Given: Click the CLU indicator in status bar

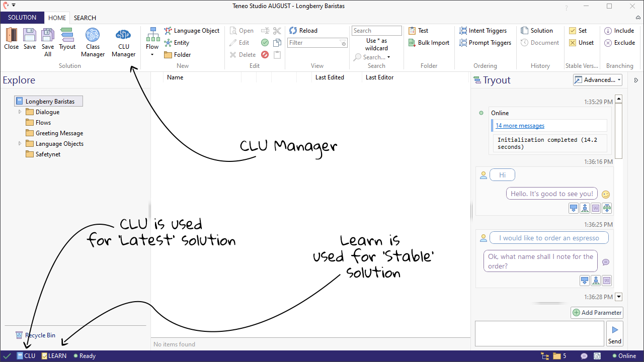Looking at the screenshot, I should point(26,356).
